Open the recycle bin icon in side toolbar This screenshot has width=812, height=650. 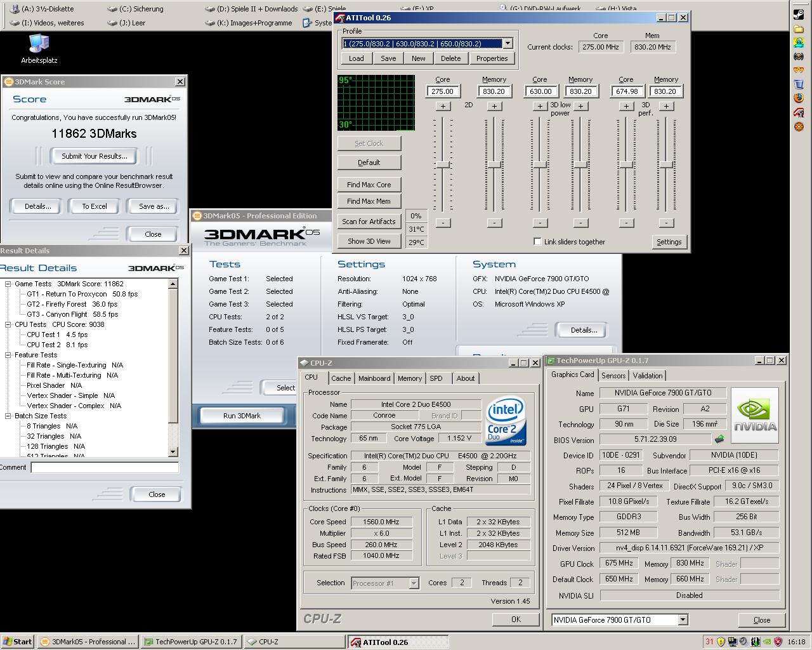(x=799, y=84)
